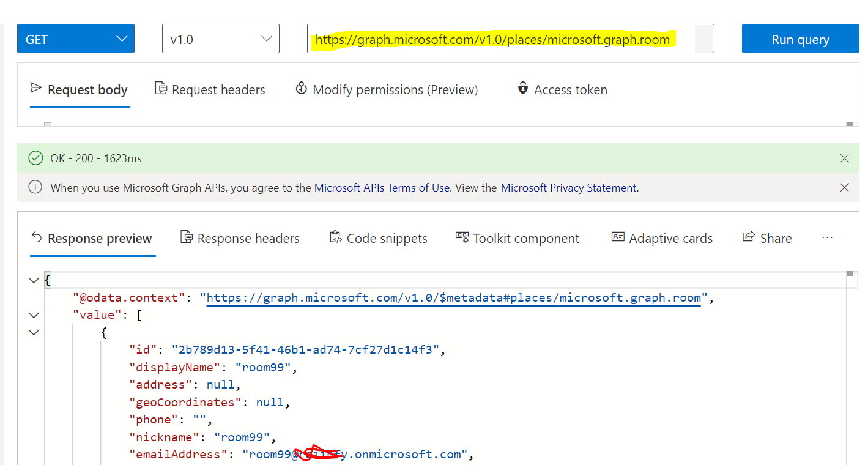Open Modify permissions (Preview) tab
The image size is (868, 465).
(387, 90)
